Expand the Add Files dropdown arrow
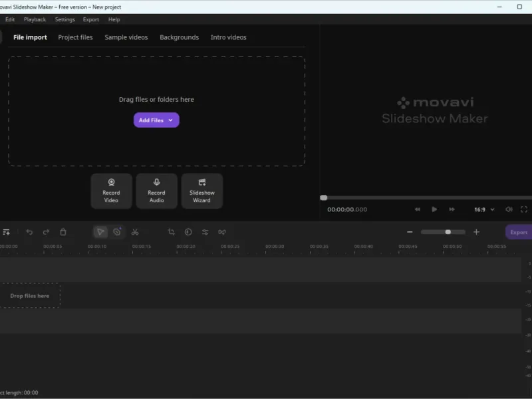Screen dimensions: 532x399 coord(171,120)
